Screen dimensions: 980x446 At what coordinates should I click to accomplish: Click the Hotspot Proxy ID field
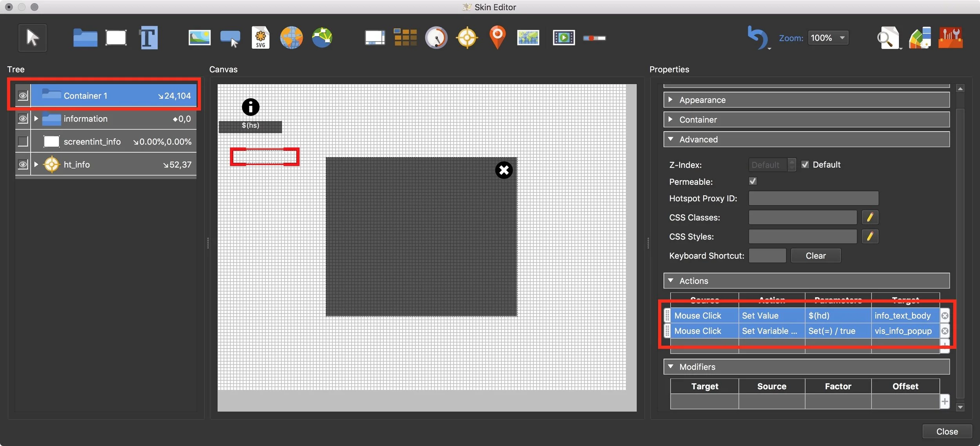point(813,198)
